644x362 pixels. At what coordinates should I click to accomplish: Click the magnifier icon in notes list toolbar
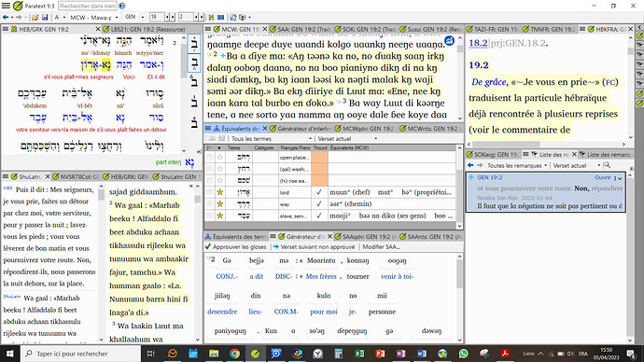(608, 165)
